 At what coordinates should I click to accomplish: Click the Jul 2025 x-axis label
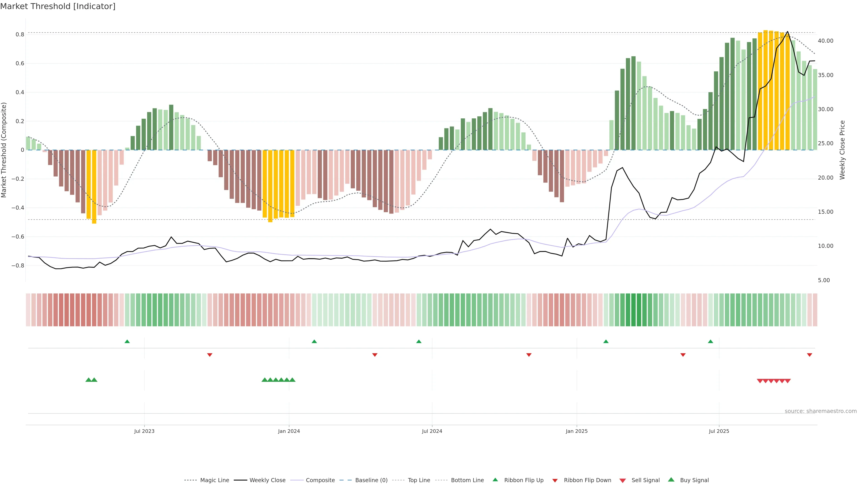tap(719, 431)
